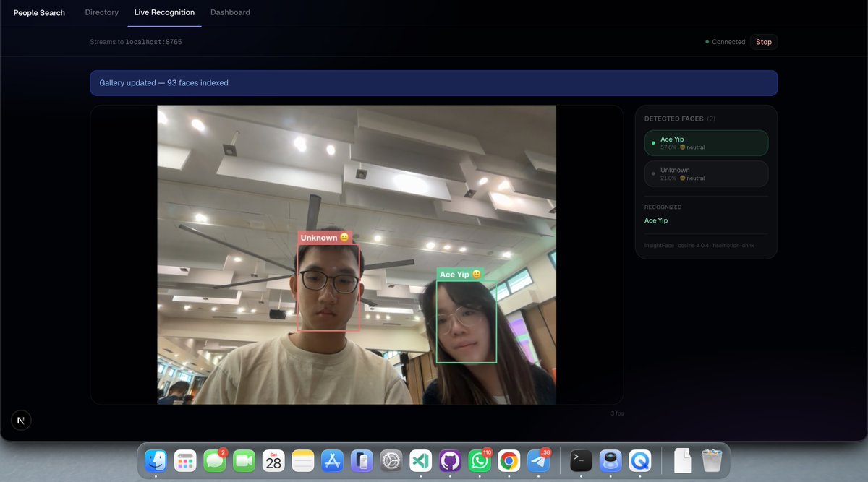Screen dimensions: 868x482
Task: Open iPhone Mirroring from the dock
Action: pos(362,460)
